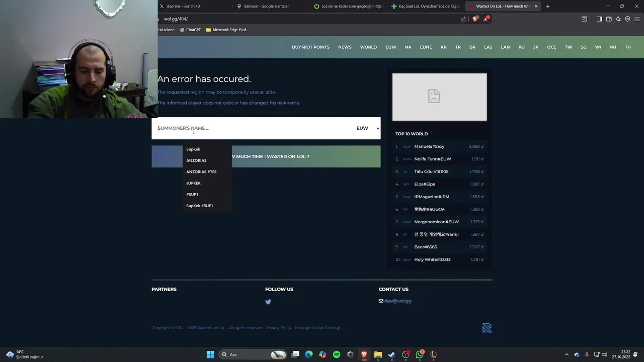Open Holy White#33313 player entry
The width and height of the screenshot is (644, 362).
(x=432, y=259)
